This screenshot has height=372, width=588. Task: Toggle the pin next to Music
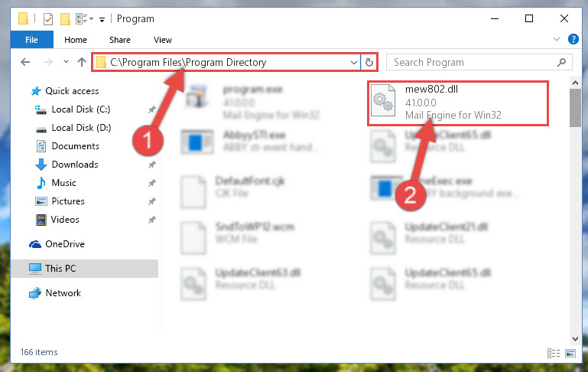(x=151, y=183)
